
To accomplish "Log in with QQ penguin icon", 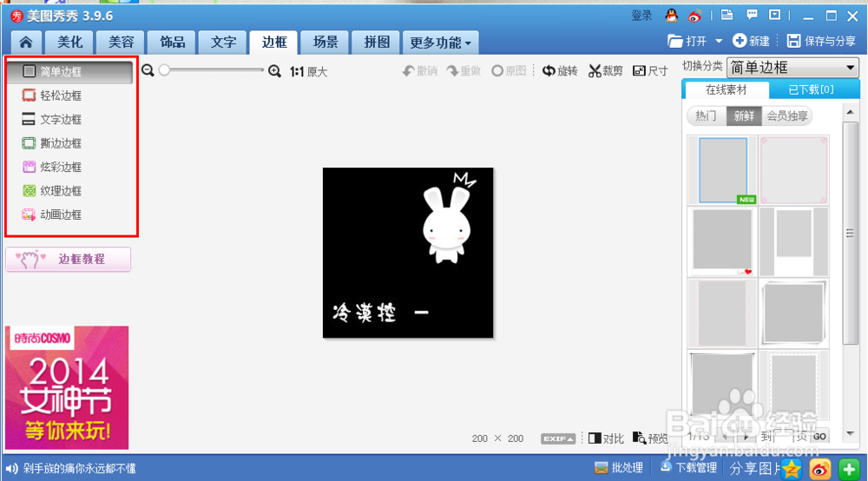I will pyautogui.click(x=672, y=16).
